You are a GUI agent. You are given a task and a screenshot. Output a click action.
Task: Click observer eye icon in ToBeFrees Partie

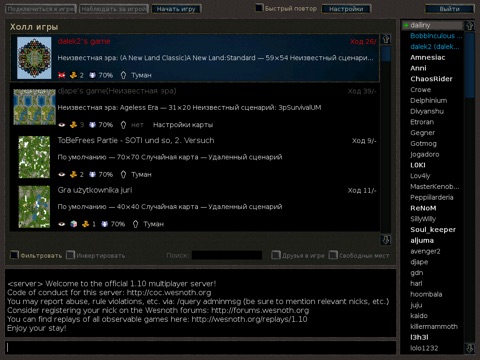pos(62,174)
